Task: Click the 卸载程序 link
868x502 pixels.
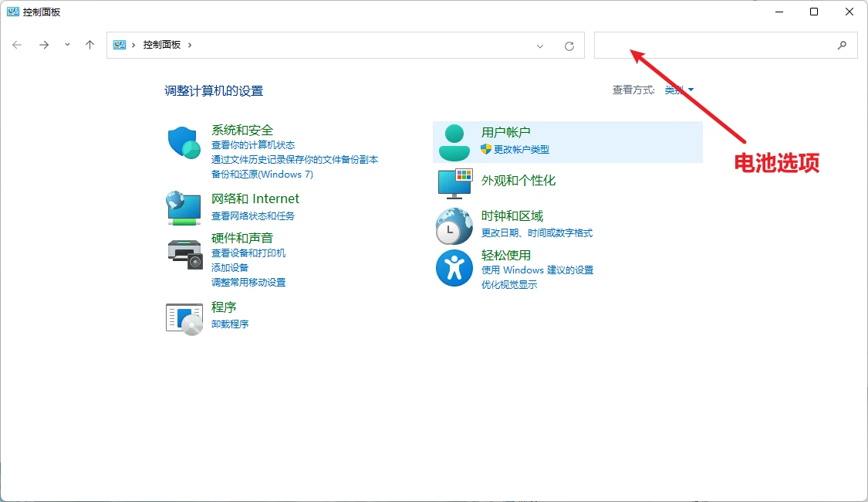Action: click(x=230, y=324)
